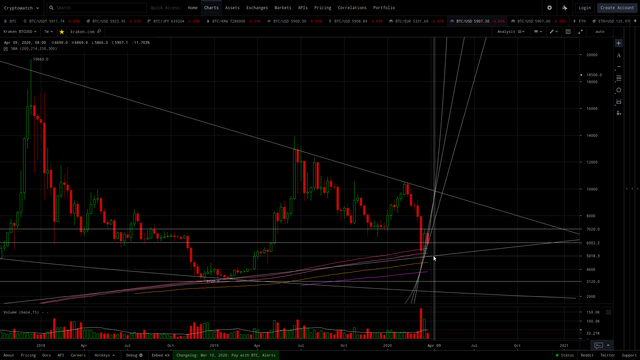Open the Docs footer link
The image size is (640, 360).
[x=47, y=356]
